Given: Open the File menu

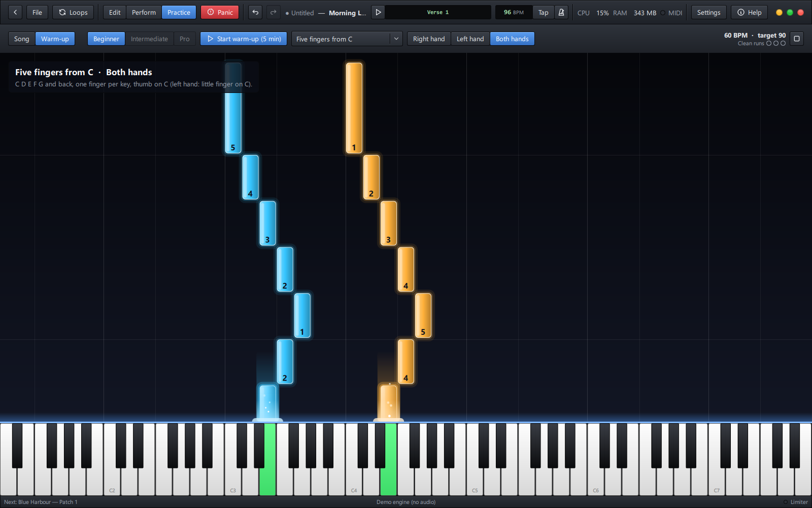Looking at the screenshot, I should point(37,12).
